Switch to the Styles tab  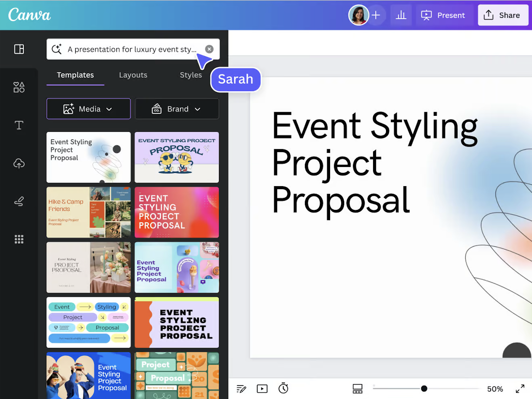point(191,75)
